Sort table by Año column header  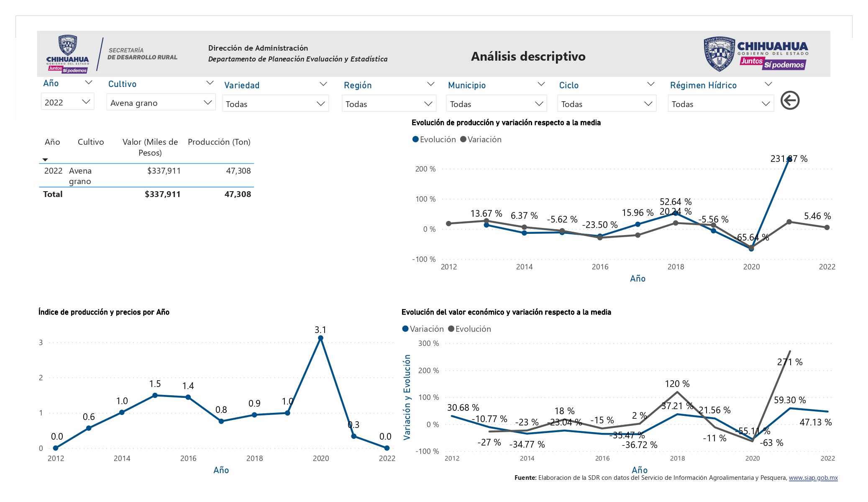click(52, 142)
